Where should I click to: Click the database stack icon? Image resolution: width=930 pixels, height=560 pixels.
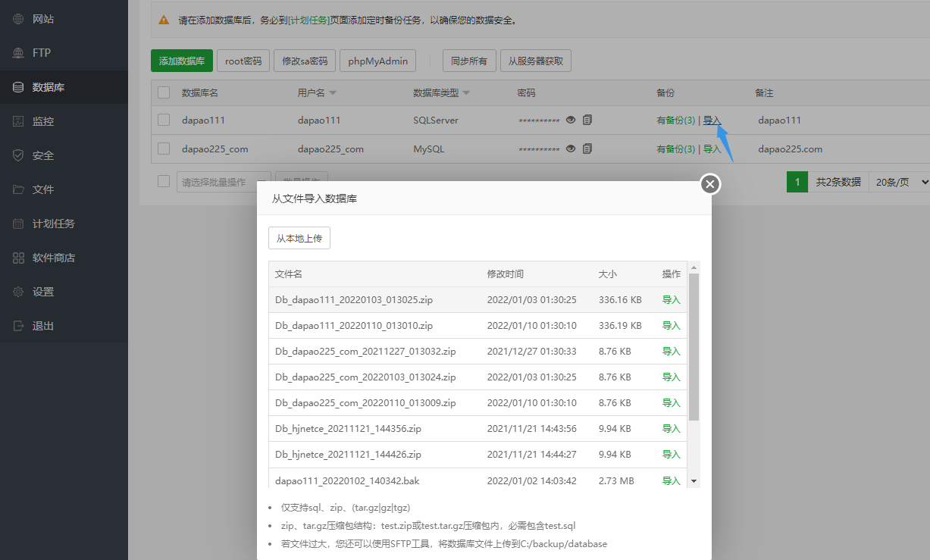(x=19, y=87)
